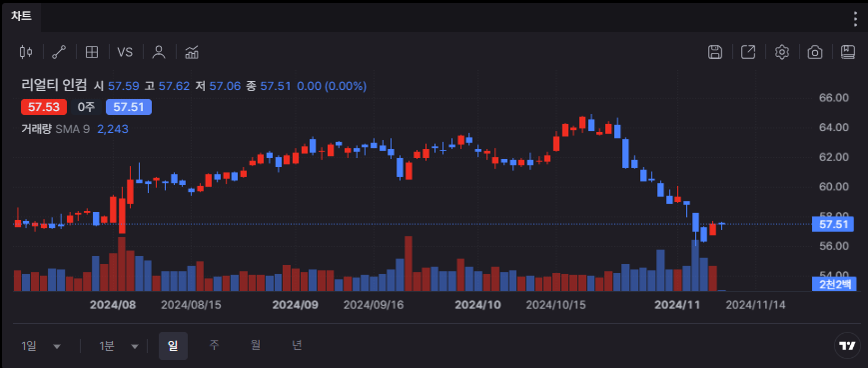This screenshot has height=368, width=868.
Task: Open chart in new window icon
Action: [748, 52]
